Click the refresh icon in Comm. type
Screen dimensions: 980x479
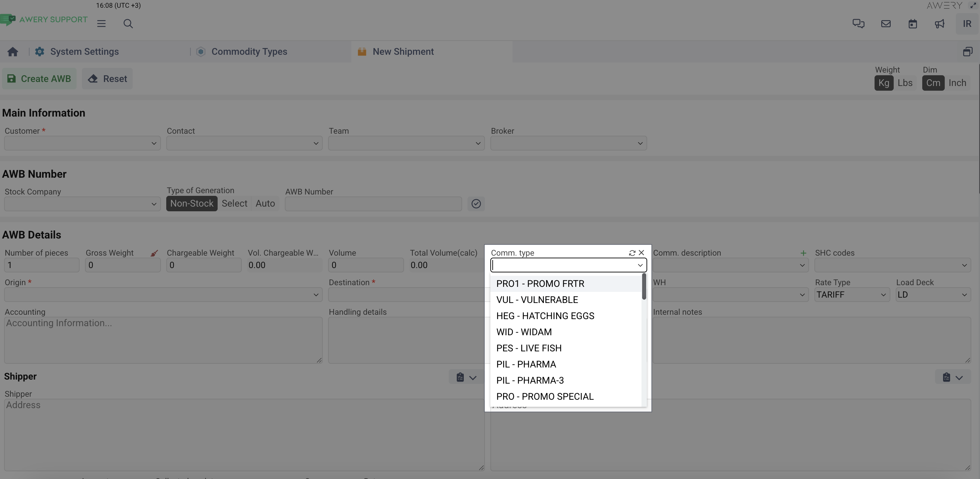point(632,253)
